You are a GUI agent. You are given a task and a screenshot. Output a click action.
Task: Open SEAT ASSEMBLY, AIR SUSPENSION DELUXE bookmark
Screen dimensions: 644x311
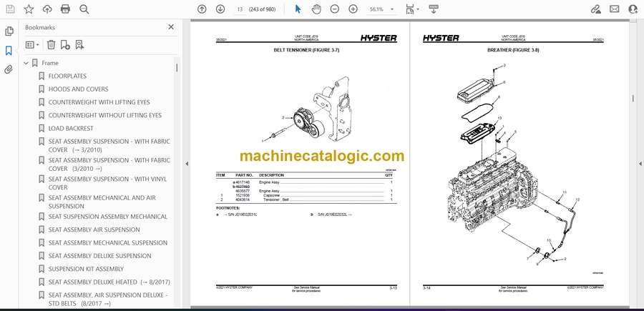109,299
